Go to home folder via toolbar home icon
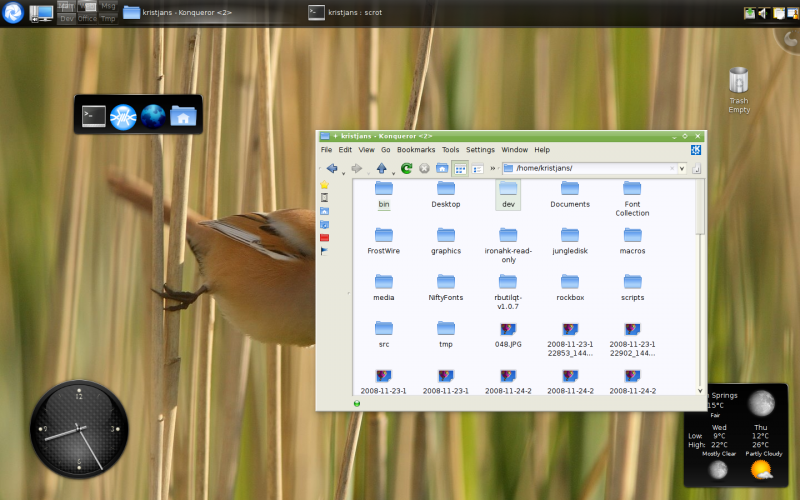 [442, 168]
